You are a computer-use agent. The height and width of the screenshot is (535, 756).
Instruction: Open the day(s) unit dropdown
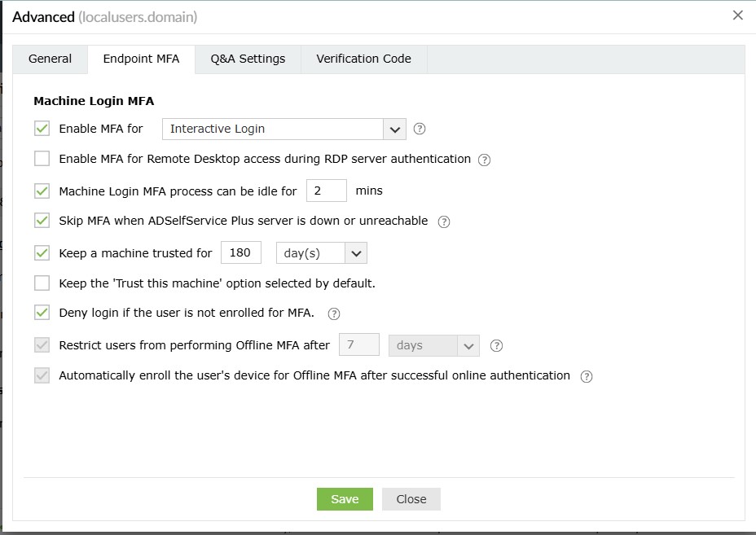[x=354, y=252]
